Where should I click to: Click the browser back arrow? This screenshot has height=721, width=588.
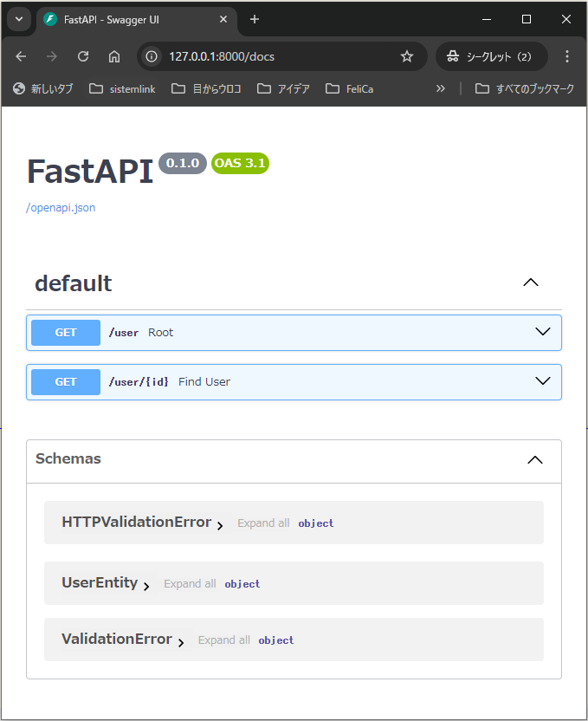(21, 55)
